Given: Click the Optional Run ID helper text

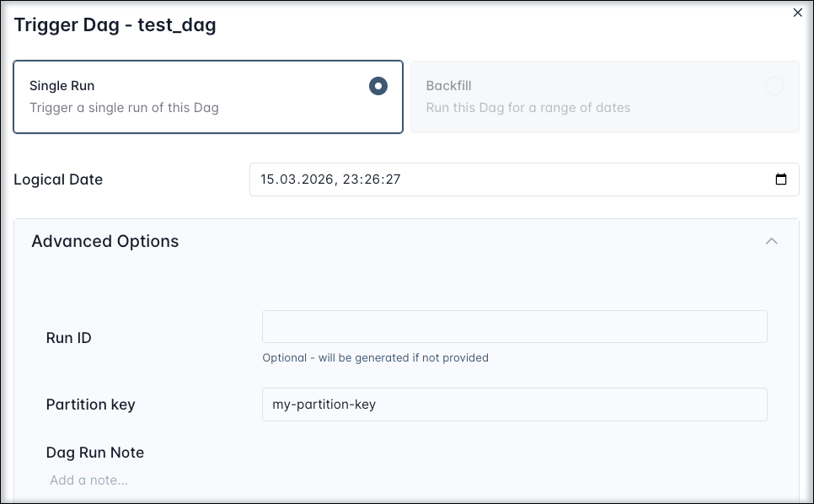Looking at the screenshot, I should tap(374, 357).
